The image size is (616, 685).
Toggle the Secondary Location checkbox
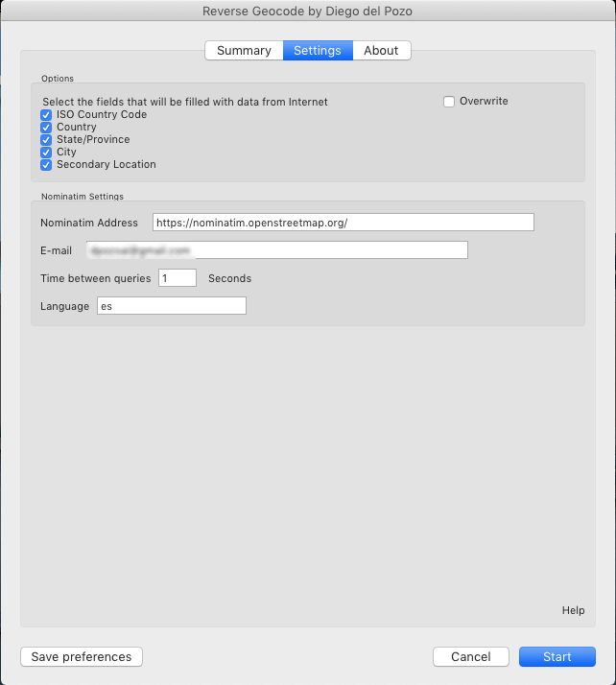46,165
